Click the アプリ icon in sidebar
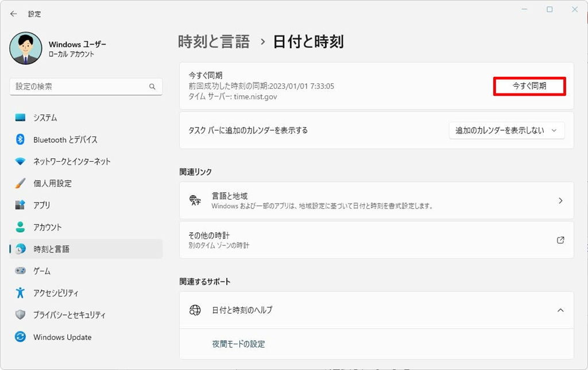The height and width of the screenshot is (370, 588). point(20,205)
